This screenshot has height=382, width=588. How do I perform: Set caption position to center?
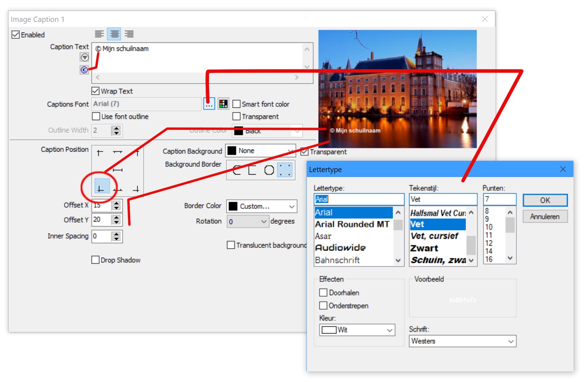(x=117, y=170)
